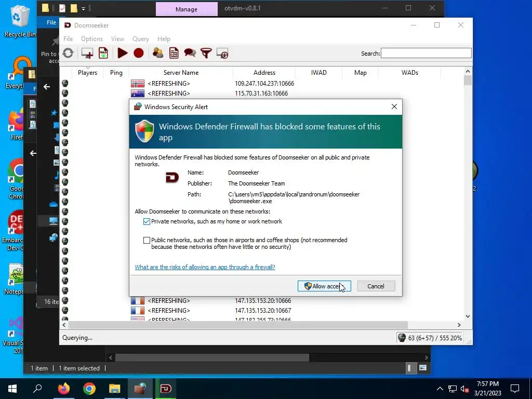
Task: Select server 115.70.31.163:10666
Action: point(262,94)
